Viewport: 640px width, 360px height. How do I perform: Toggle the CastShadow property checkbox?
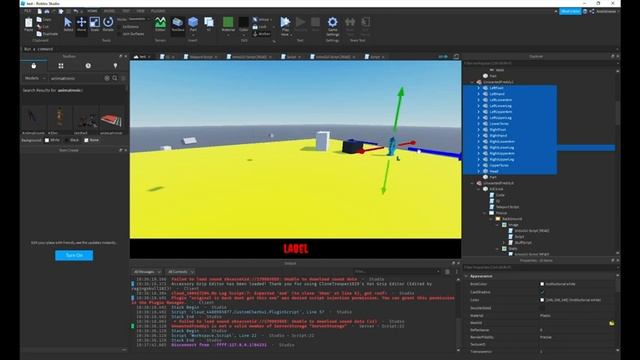[x=542, y=292]
